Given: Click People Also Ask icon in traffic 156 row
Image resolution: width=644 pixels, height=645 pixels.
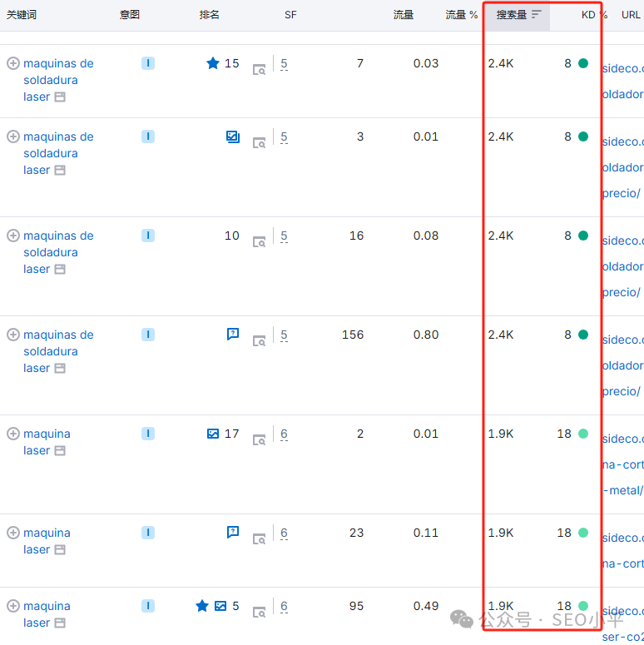Looking at the screenshot, I should [x=233, y=334].
